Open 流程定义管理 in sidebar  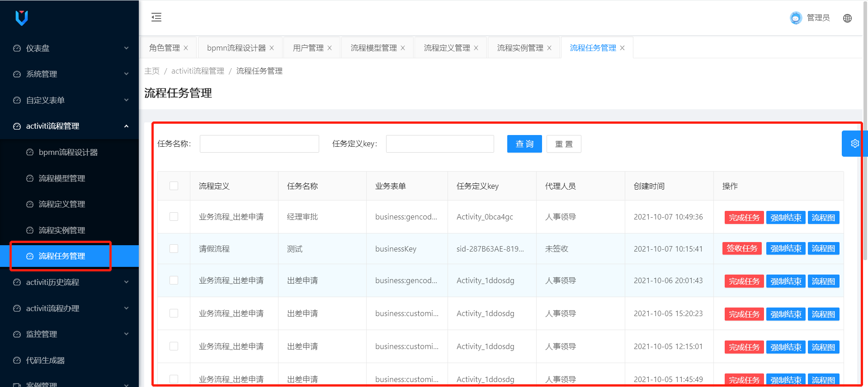pos(62,204)
